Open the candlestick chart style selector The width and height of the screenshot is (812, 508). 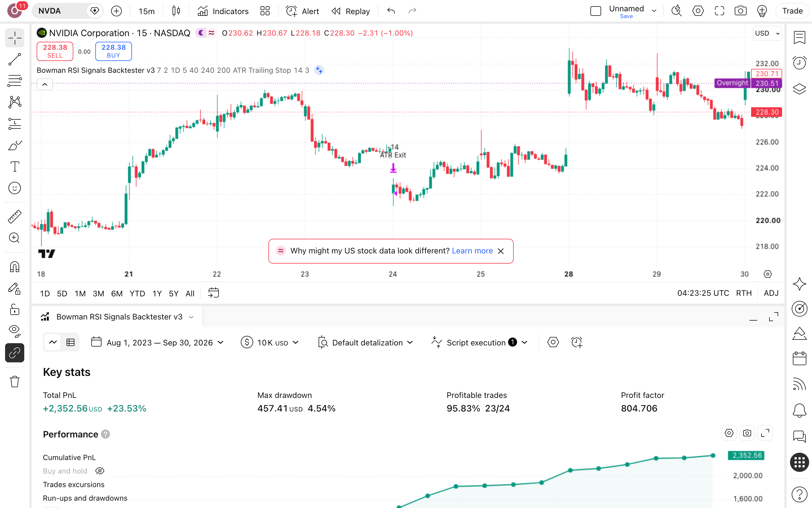click(176, 11)
